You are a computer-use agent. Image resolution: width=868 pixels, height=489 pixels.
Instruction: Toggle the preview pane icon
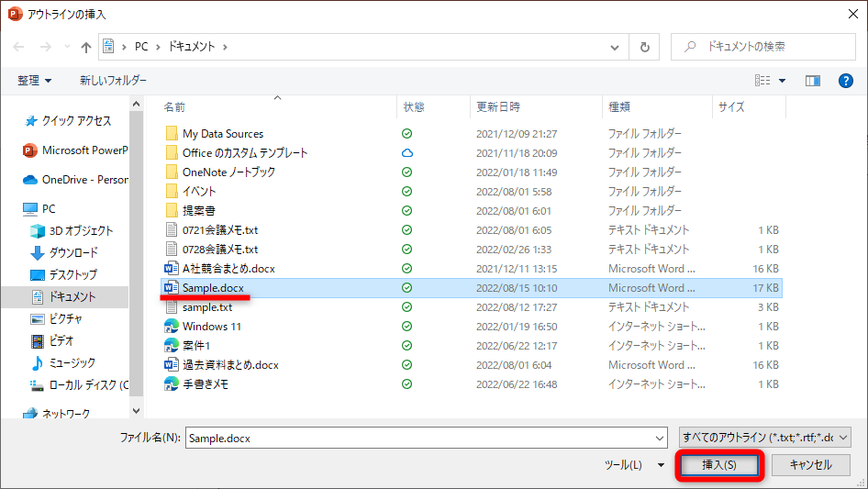813,81
